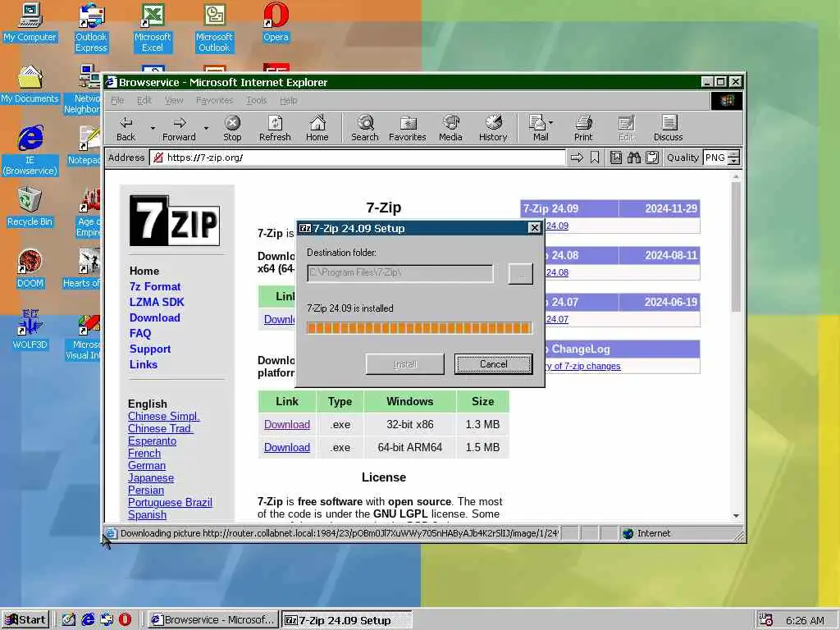Click the Mail toolbar icon
Image resolution: width=840 pixels, height=630 pixels.
pos(538,129)
